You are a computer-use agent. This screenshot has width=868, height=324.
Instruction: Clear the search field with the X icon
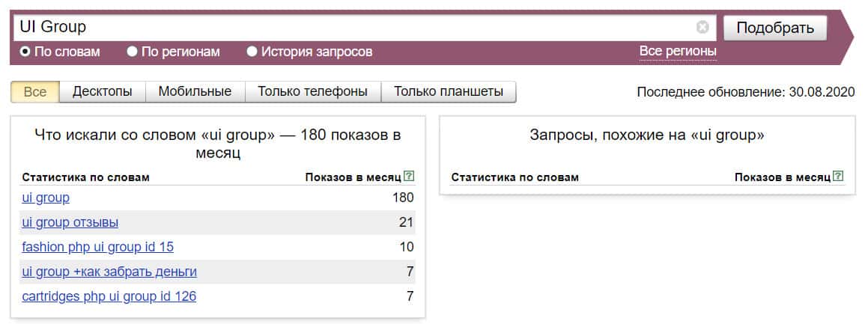click(x=702, y=28)
